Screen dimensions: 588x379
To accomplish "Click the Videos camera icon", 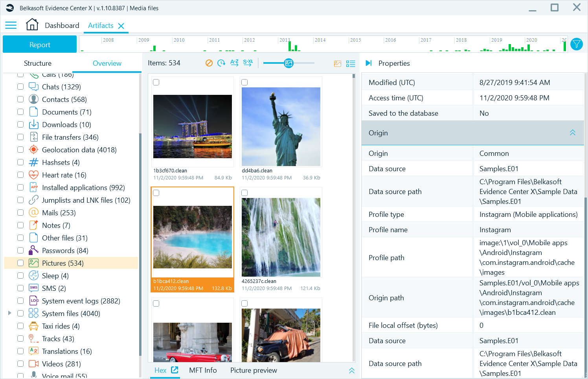I will click(33, 364).
